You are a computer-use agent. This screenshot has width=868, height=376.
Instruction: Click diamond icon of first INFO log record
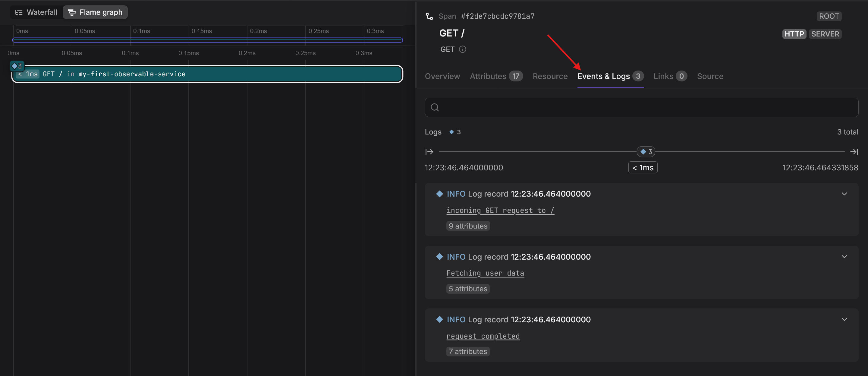(439, 194)
